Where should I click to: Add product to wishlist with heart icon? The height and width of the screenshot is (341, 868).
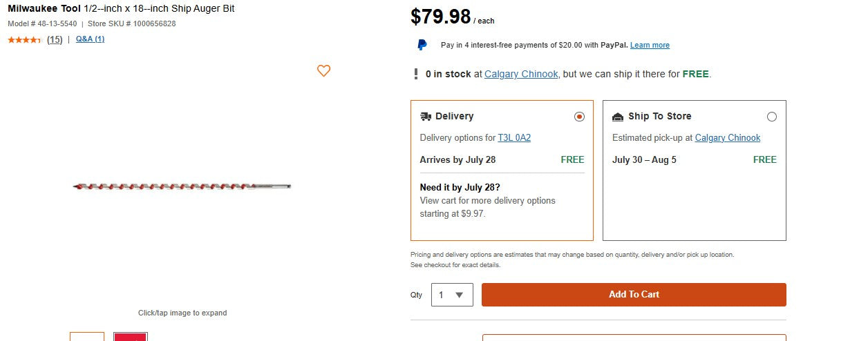(323, 70)
